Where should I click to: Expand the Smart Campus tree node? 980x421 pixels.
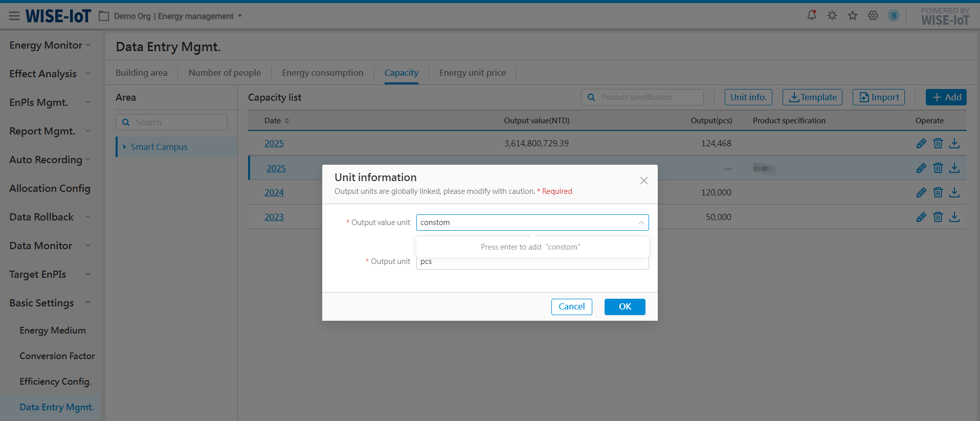pyautogui.click(x=124, y=147)
